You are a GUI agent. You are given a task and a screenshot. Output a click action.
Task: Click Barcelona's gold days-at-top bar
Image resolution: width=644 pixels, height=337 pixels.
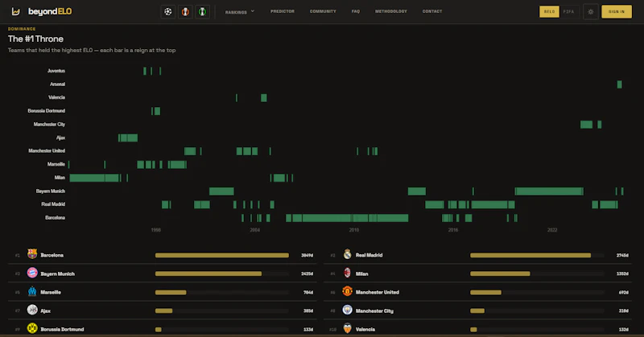click(222, 255)
